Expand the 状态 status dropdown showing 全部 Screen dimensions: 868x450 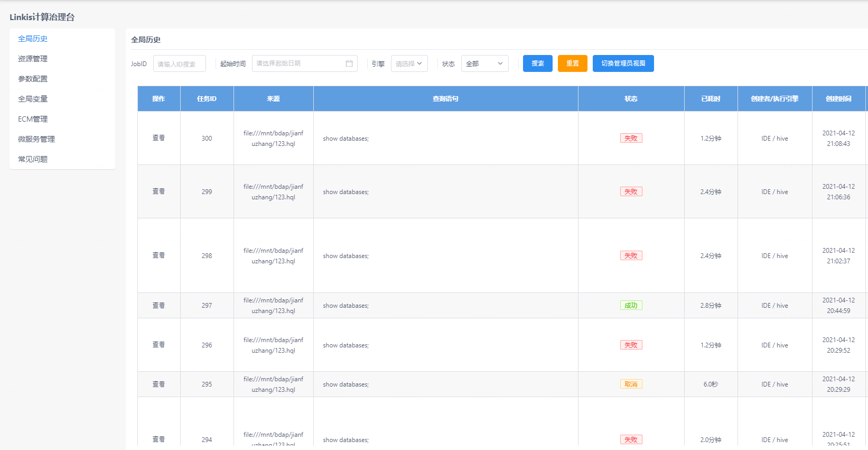tap(484, 63)
